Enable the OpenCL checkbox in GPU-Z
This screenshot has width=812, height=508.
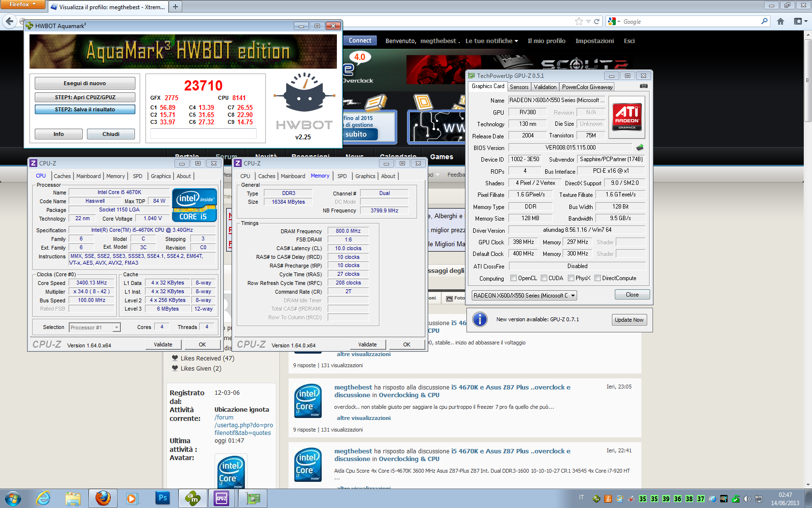point(514,278)
